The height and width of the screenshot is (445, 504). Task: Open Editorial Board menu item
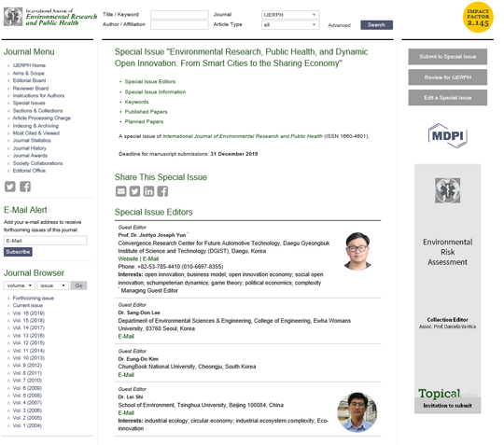pyautogui.click(x=29, y=80)
